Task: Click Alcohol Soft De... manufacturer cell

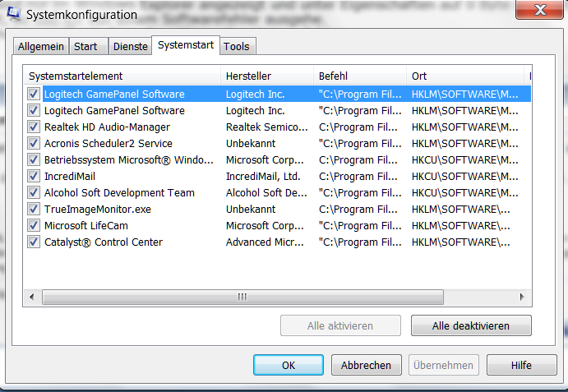Action: 266,193
